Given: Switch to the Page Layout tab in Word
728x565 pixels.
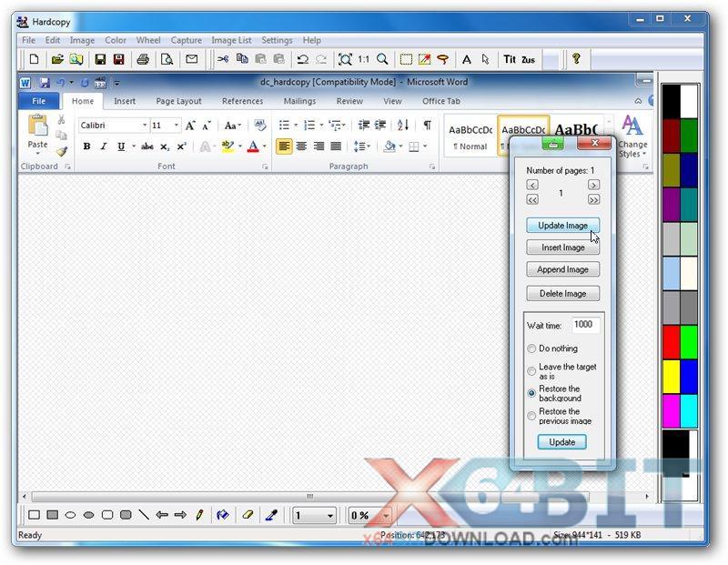Looking at the screenshot, I should click(x=178, y=101).
